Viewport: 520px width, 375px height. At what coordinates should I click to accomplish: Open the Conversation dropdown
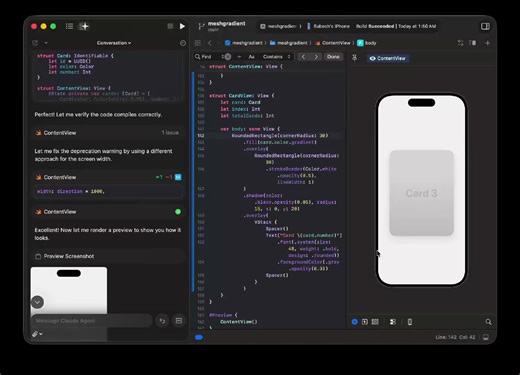tap(114, 43)
